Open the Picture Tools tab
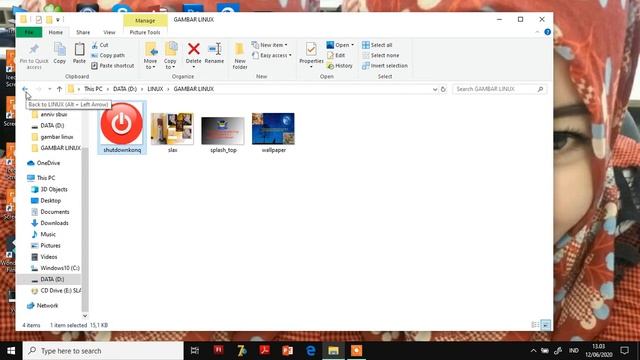 click(145, 32)
